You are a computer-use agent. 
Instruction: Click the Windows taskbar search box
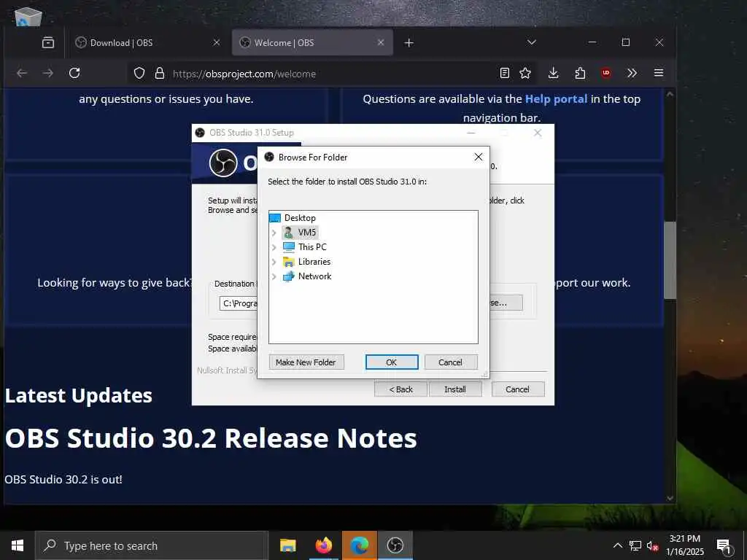coord(152,545)
